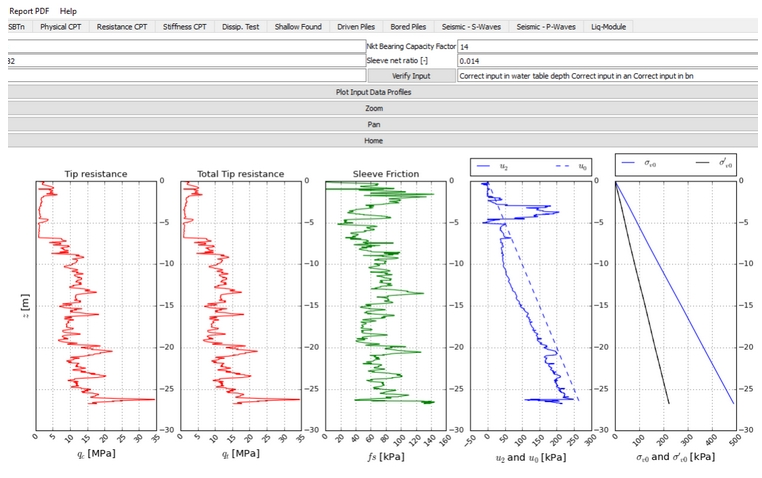The width and height of the screenshot is (762, 478).
Task: Go to the Resistance CPT tab
Action: [124, 27]
